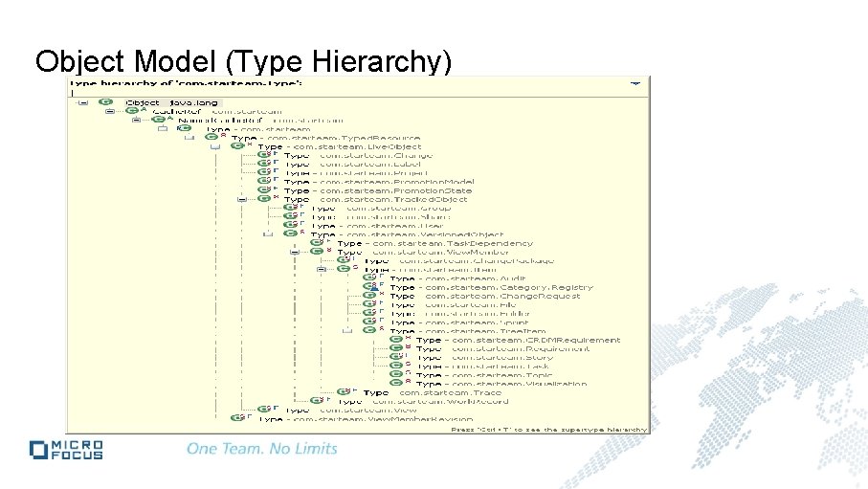868x489 pixels.
Task: Click the class icon beside com.starteam.Topic
Action: coord(396,374)
